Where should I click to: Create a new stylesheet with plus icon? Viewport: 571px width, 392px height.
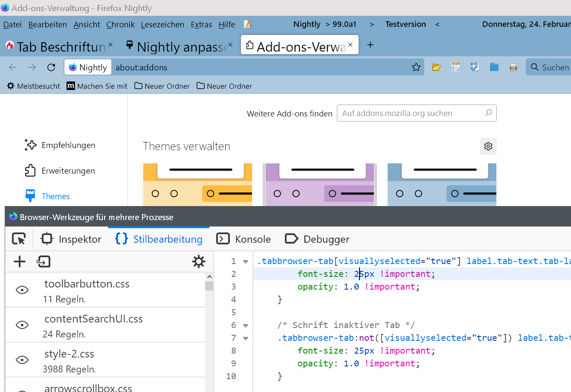pos(20,261)
